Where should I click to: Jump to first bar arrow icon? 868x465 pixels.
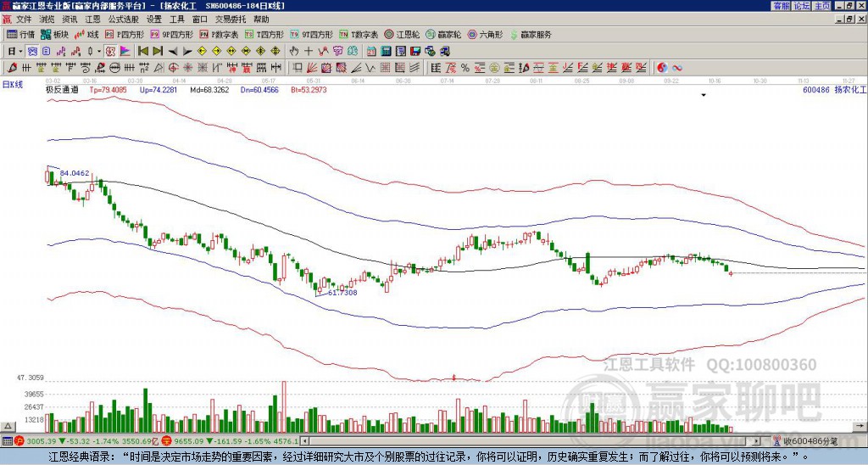(142, 51)
